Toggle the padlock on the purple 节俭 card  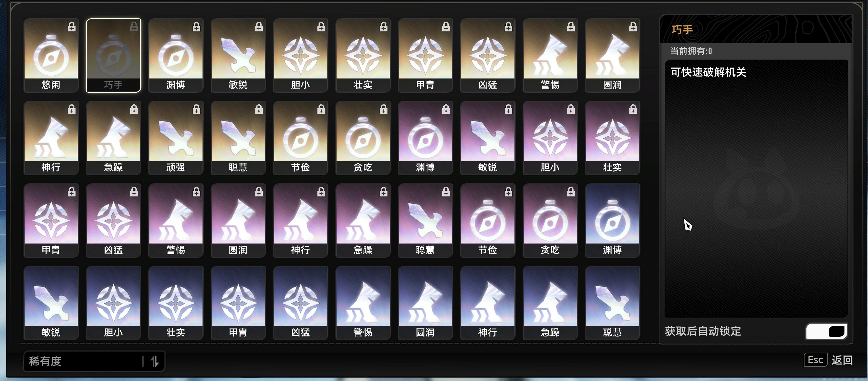[x=508, y=192]
